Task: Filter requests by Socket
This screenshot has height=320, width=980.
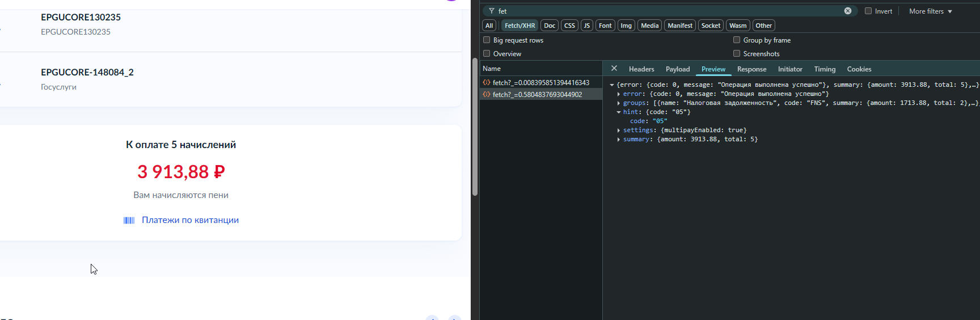Action: pyautogui.click(x=711, y=26)
